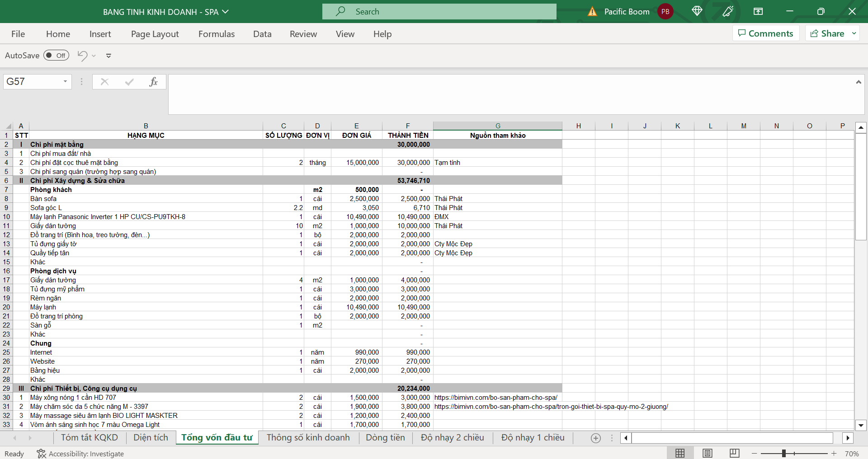Click in the Search box

(x=439, y=12)
